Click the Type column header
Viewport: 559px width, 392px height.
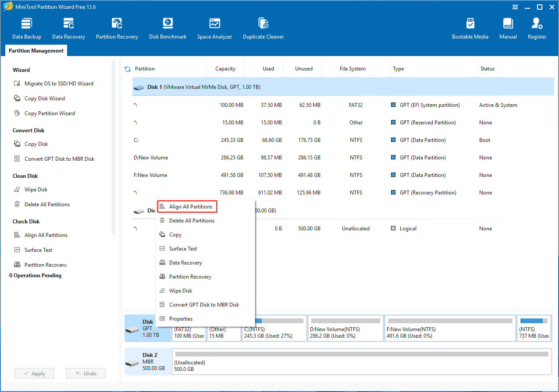434,69
